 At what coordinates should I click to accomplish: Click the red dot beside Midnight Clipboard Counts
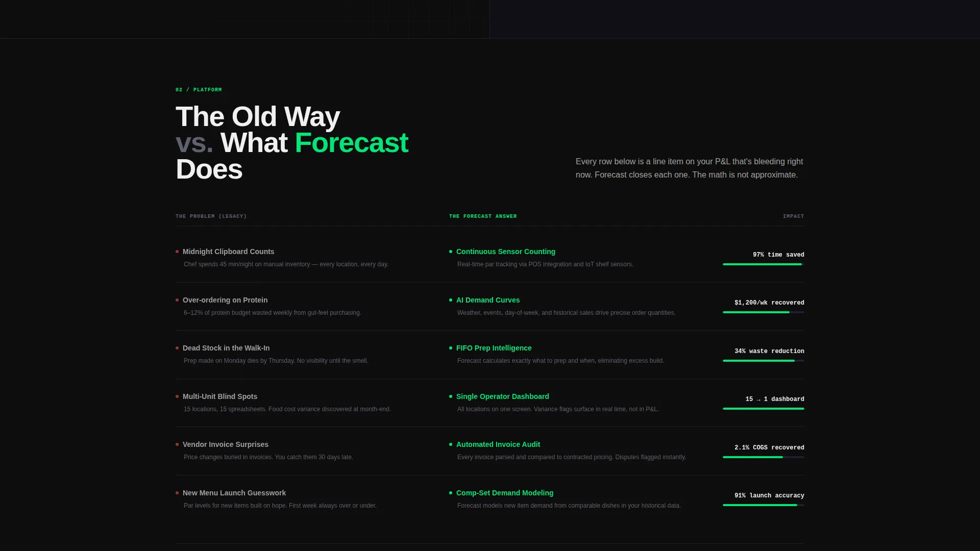click(x=177, y=252)
